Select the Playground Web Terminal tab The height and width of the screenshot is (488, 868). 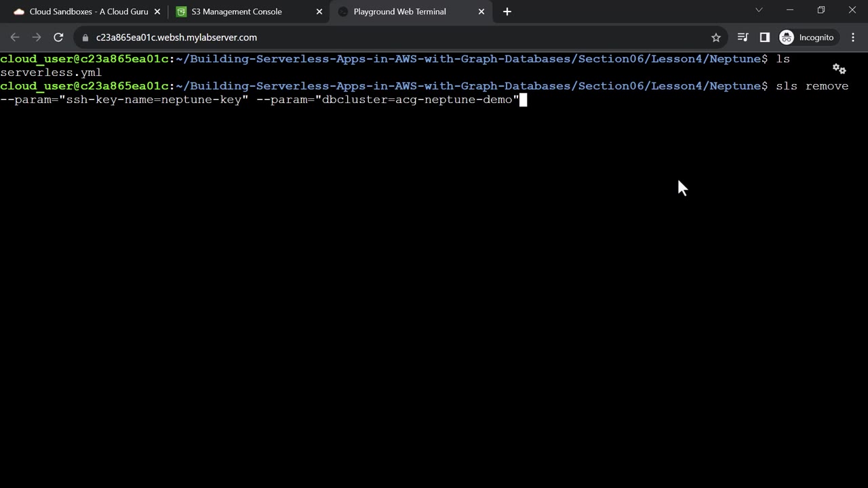coord(411,12)
